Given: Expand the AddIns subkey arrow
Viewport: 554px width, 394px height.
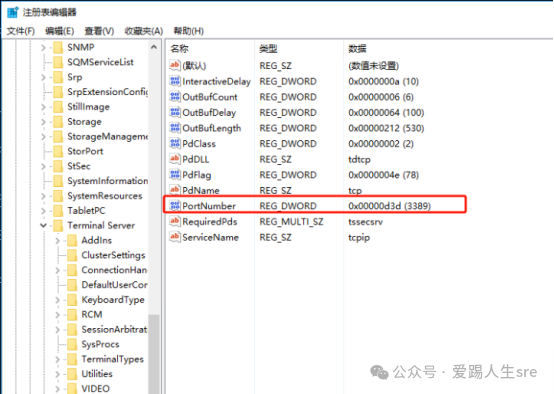Looking at the screenshot, I should (x=57, y=240).
